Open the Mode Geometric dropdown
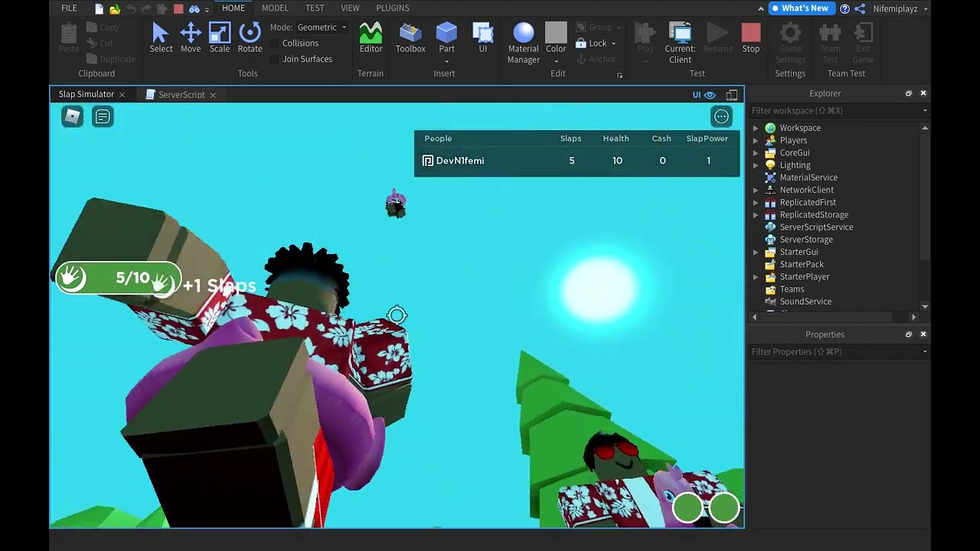980x551 pixels. click(x=322, y=28)
